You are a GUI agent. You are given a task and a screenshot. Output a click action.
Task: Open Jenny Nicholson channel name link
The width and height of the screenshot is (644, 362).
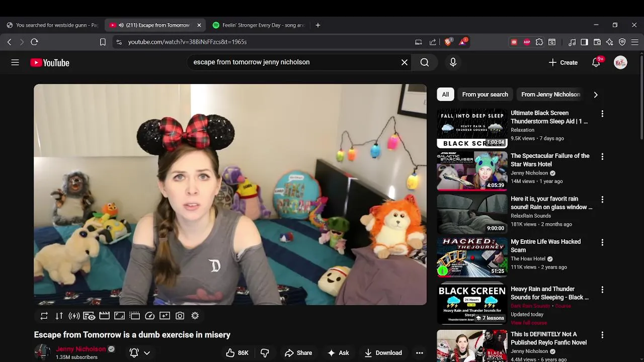click(x=81, y=349)
